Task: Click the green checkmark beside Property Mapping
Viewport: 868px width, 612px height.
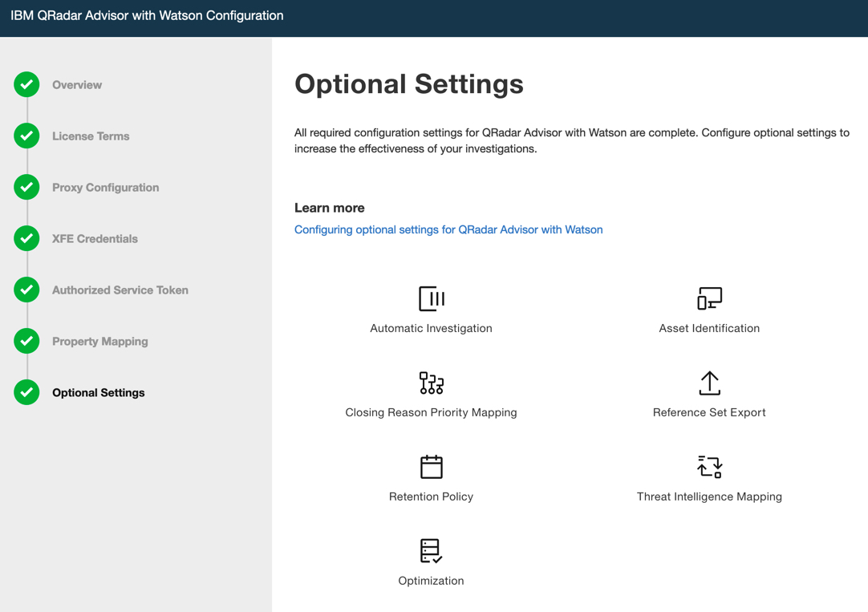Action: [26, 342]
